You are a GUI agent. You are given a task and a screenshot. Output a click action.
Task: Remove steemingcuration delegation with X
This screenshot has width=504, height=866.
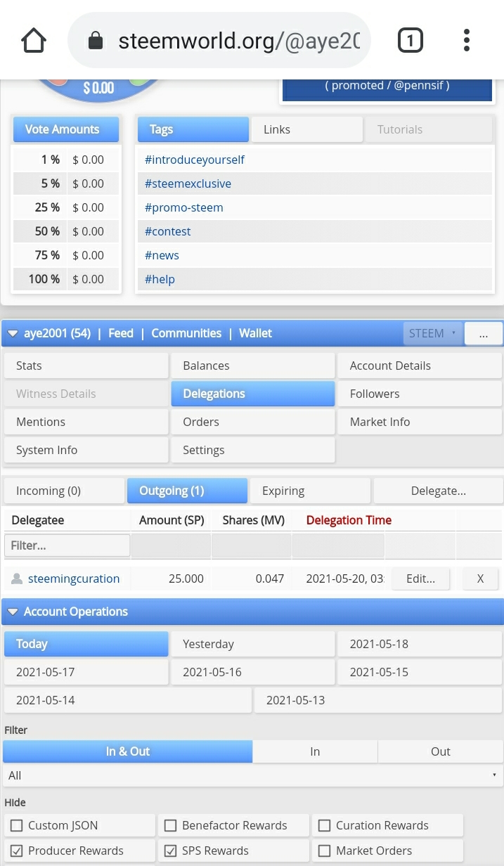480,579
